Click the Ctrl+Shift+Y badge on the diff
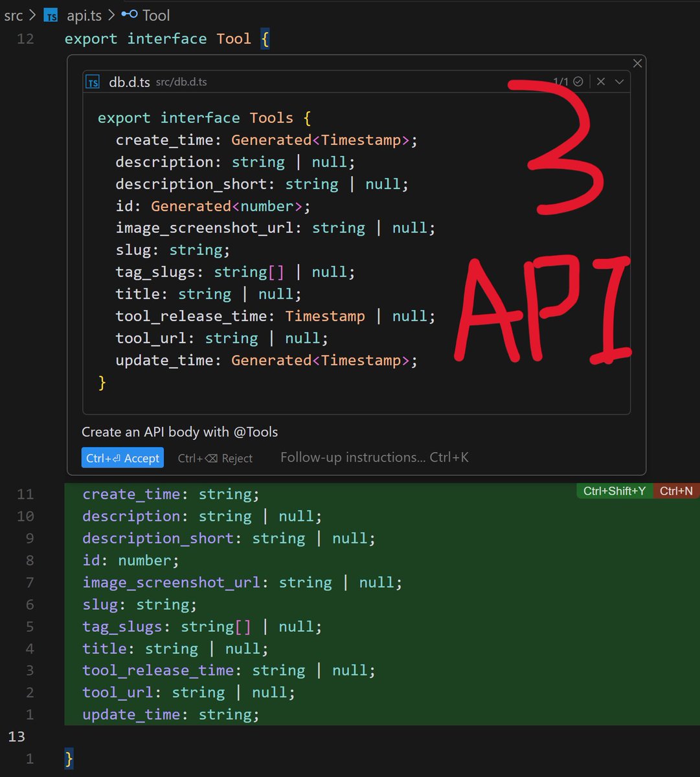This screenshot has width=700, height=777. (x=614, y=491)
